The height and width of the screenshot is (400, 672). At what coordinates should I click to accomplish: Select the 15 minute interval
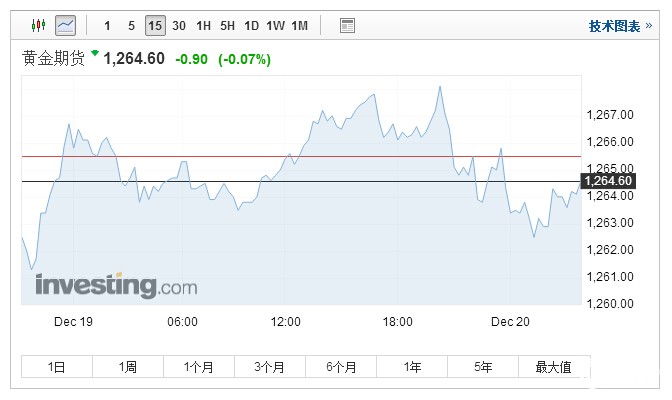(x=155, y=25)
